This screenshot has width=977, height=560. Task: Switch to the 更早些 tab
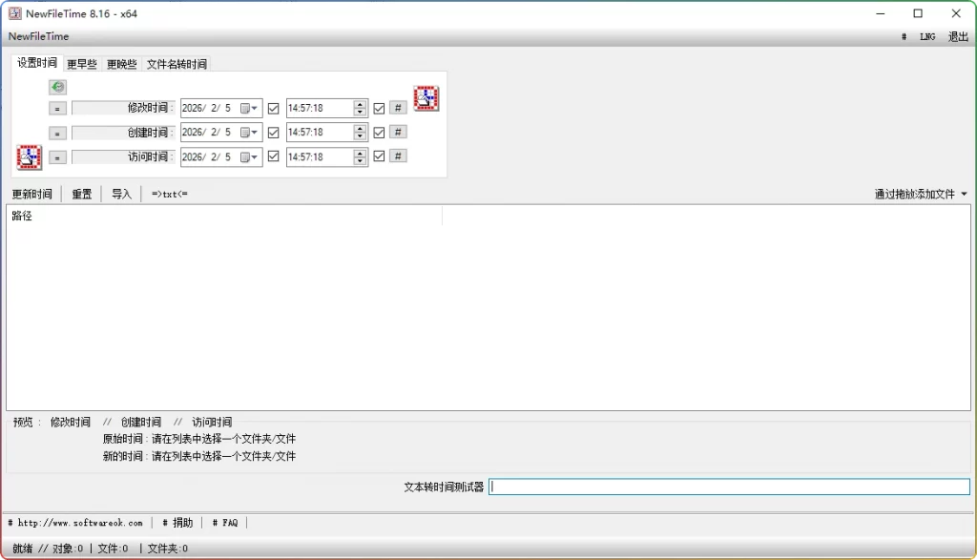(80, 65)
